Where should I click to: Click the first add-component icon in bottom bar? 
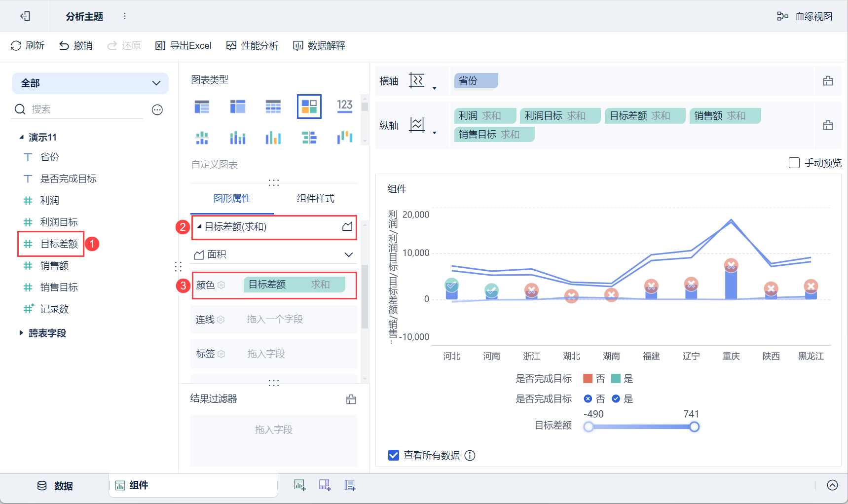(x=299, y=485)
